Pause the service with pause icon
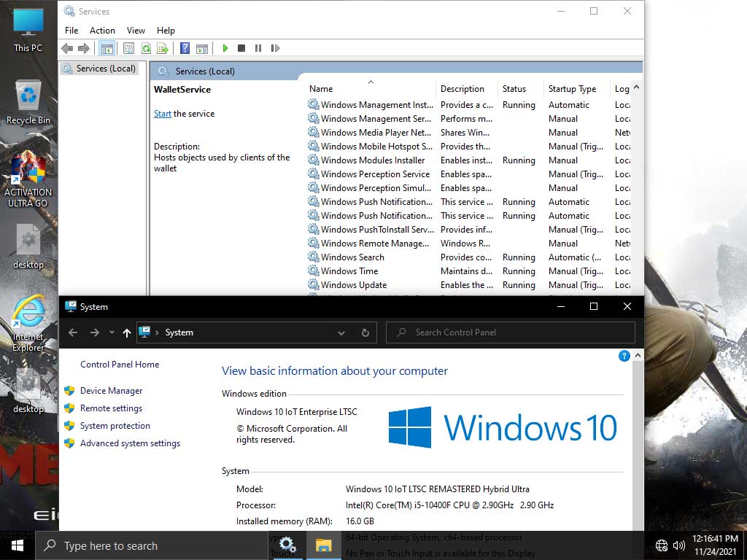This screenshot has height=560, width=747. click(258, 48)
